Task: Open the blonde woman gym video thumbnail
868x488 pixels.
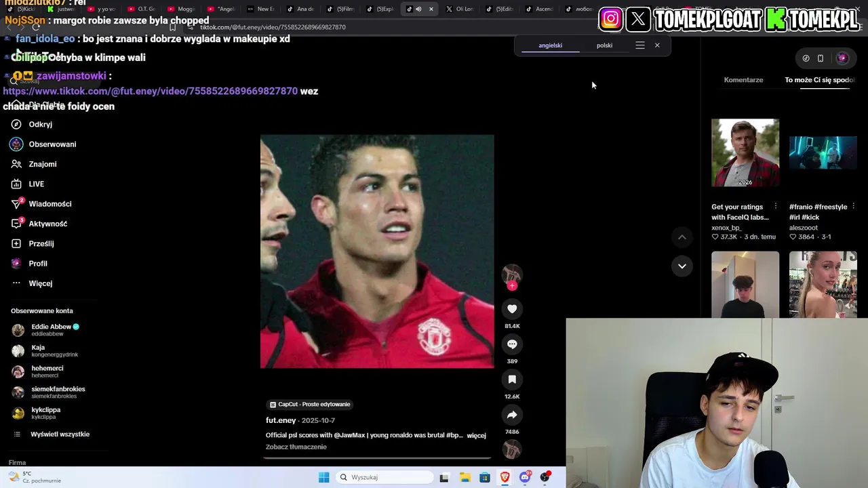Action: [x=823, y=284]
